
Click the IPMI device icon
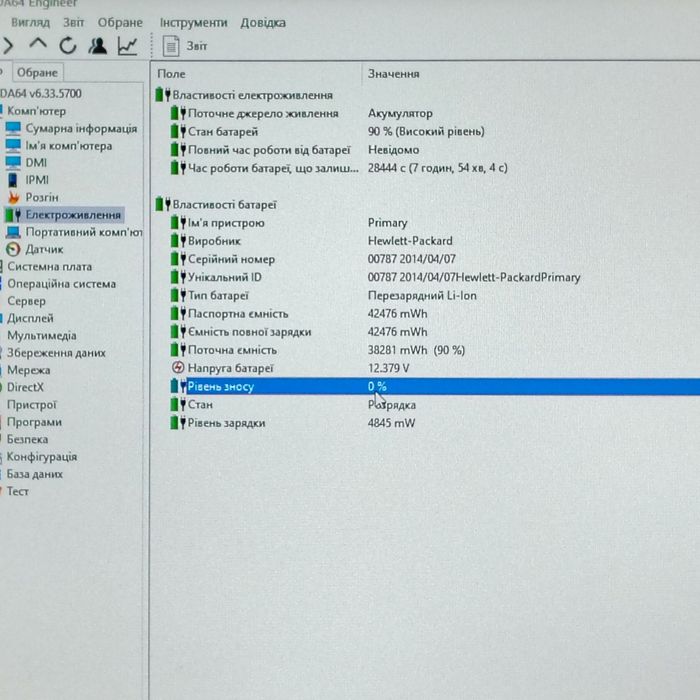tap(13, 180)
